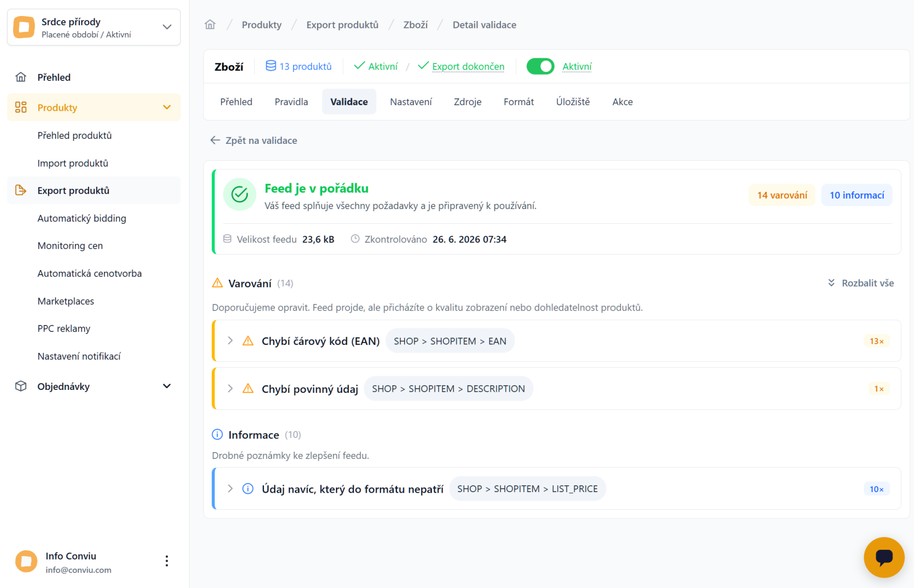Click the database icon next to 13 produktů

point(271,66)
